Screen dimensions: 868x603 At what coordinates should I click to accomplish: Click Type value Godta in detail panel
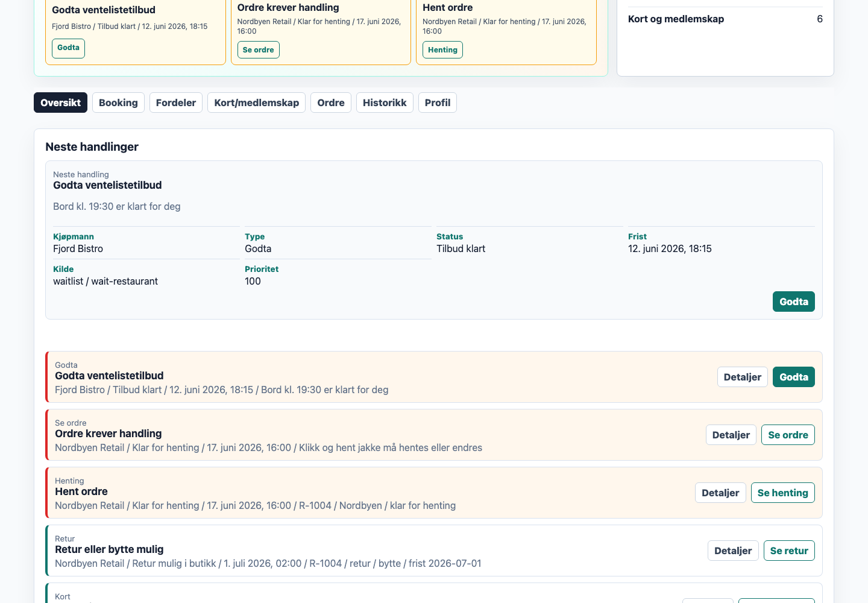258,249
